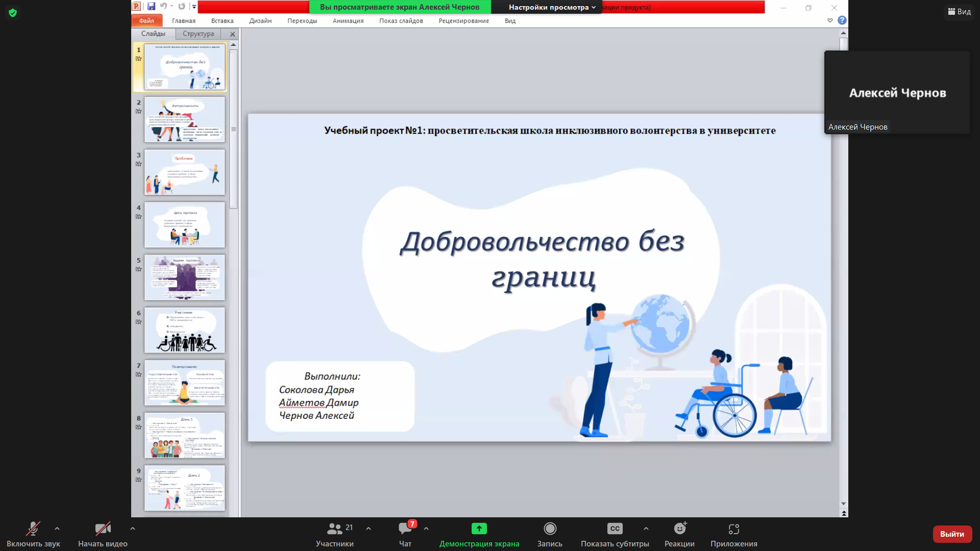Expand the arrow next to Участники
Image resolution: width=980 pixels, height=551 pixels.
click(369, 529)
